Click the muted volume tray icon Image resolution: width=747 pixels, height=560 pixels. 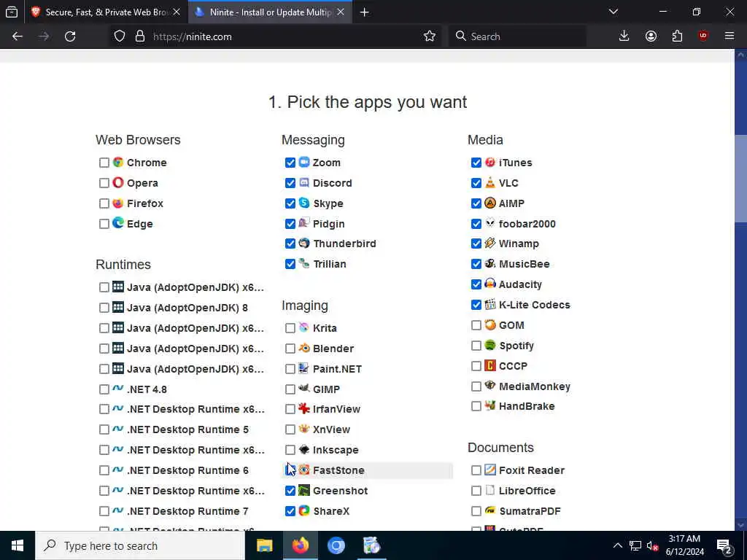coord(652,545)
